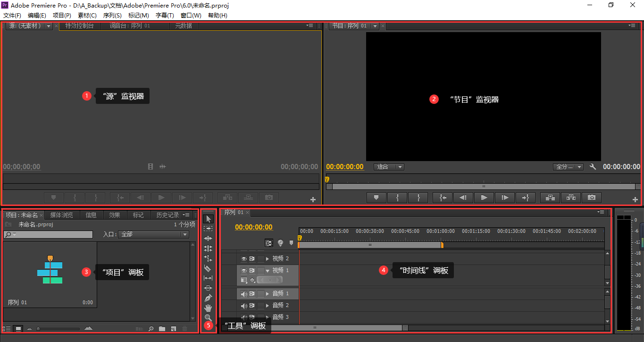
Task: Toggle snap in the timeline panel
Action: (269, 243)
